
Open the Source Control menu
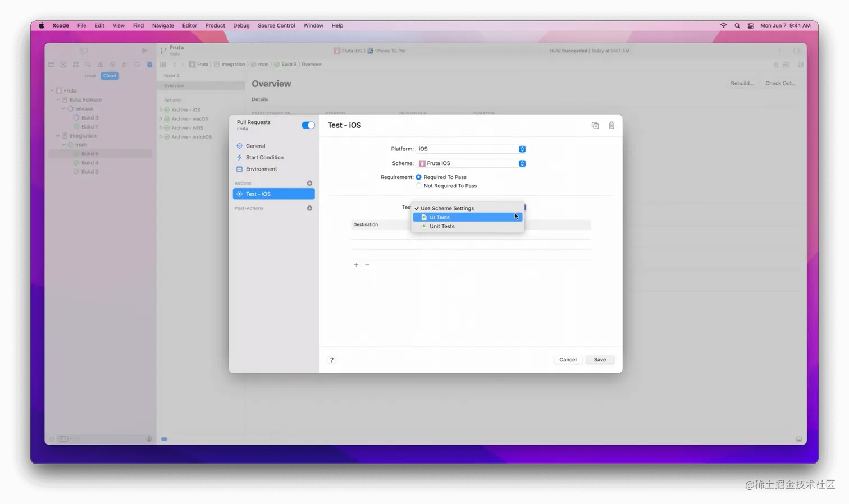[276, 25]
